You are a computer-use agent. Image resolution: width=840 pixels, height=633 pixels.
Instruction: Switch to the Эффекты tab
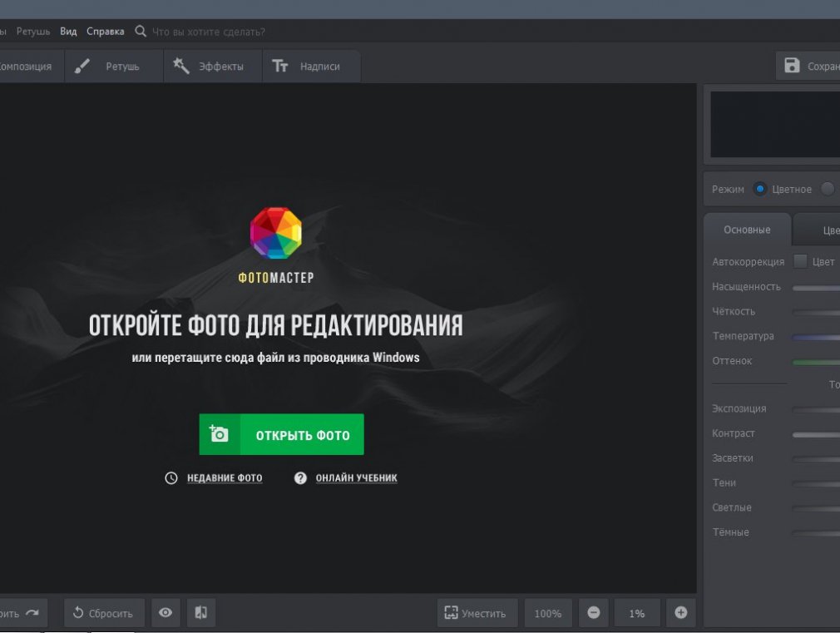(x=213, y=67)
